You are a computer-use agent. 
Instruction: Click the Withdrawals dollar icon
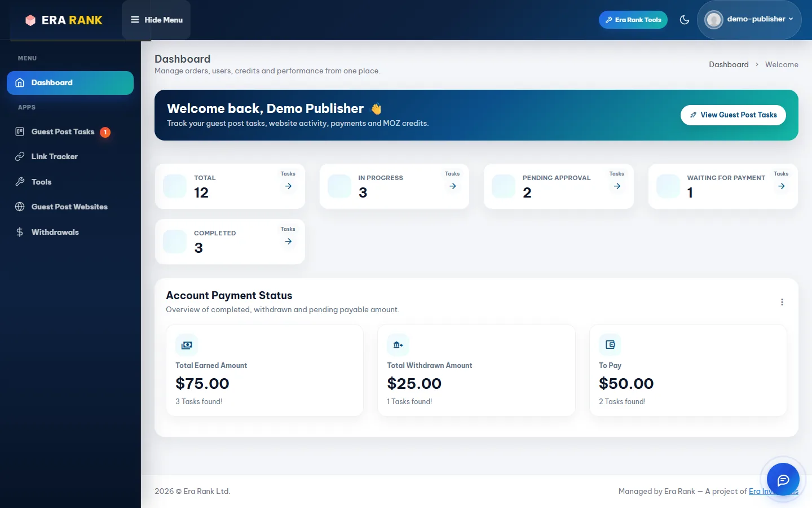20,232
